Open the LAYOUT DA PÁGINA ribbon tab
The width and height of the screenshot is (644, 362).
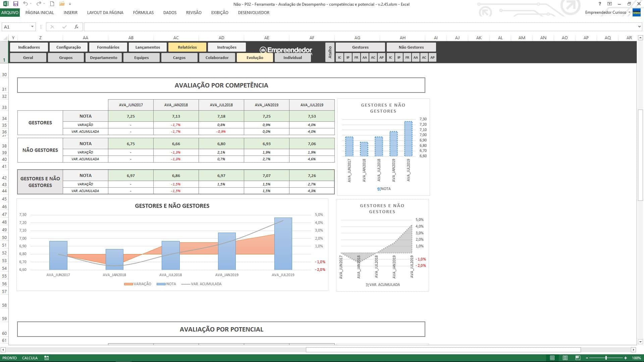[105, 12]
